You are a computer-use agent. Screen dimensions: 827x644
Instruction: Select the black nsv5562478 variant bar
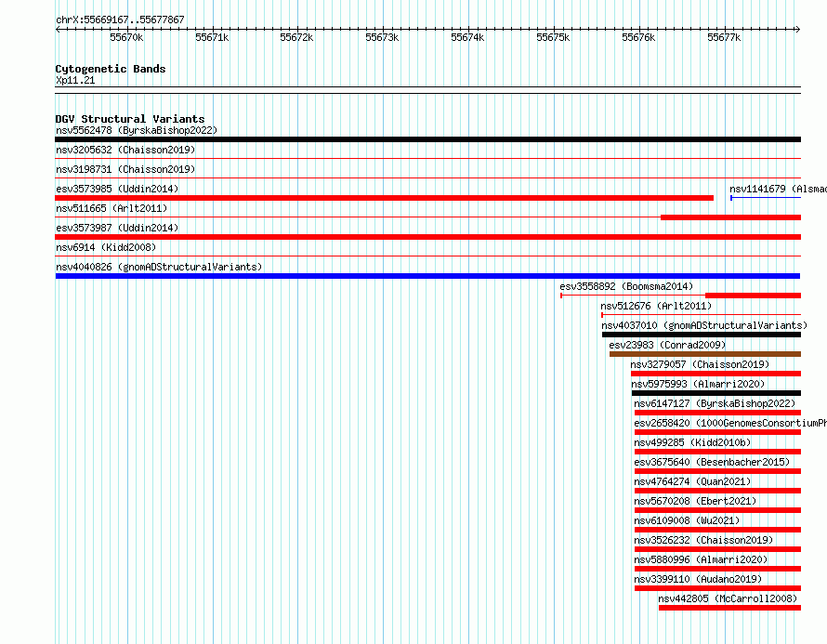click(x=427, y=139)
